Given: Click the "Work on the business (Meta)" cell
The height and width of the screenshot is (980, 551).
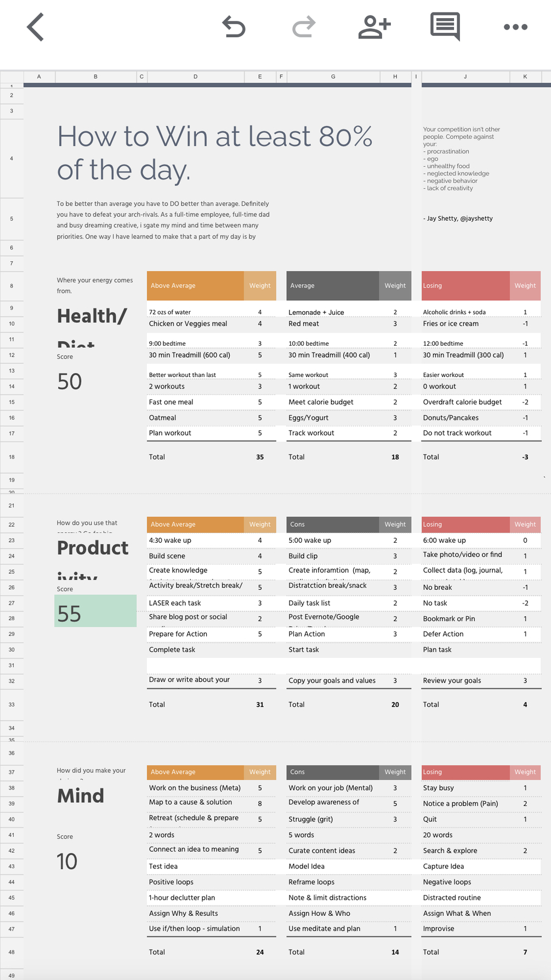Looking at the screenshot, I should coord(195,788).
